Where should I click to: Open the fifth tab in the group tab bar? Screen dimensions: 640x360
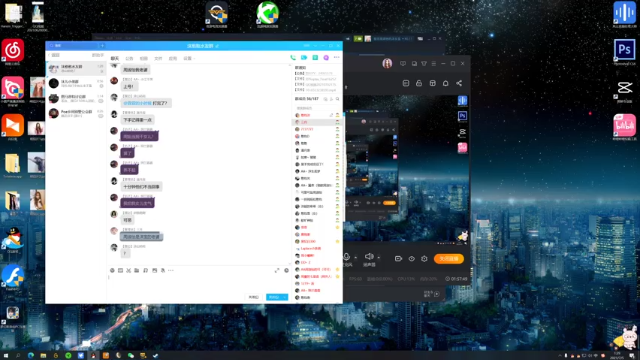point(173,58)
